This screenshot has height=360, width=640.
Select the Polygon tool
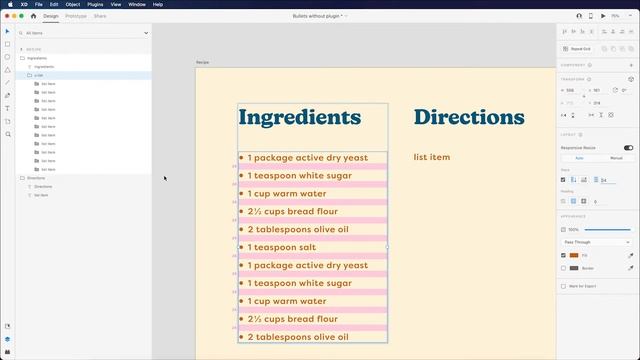[7, 70]
